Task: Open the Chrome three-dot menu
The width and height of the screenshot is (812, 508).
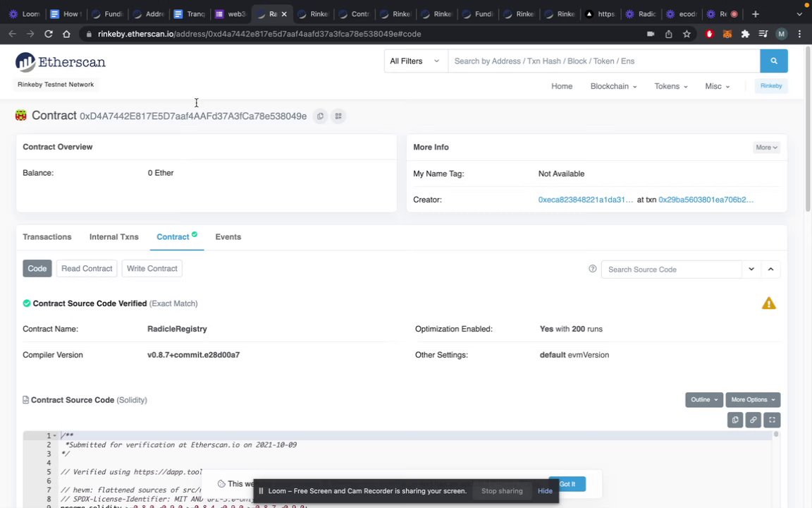Action: [x=799, y=34]
